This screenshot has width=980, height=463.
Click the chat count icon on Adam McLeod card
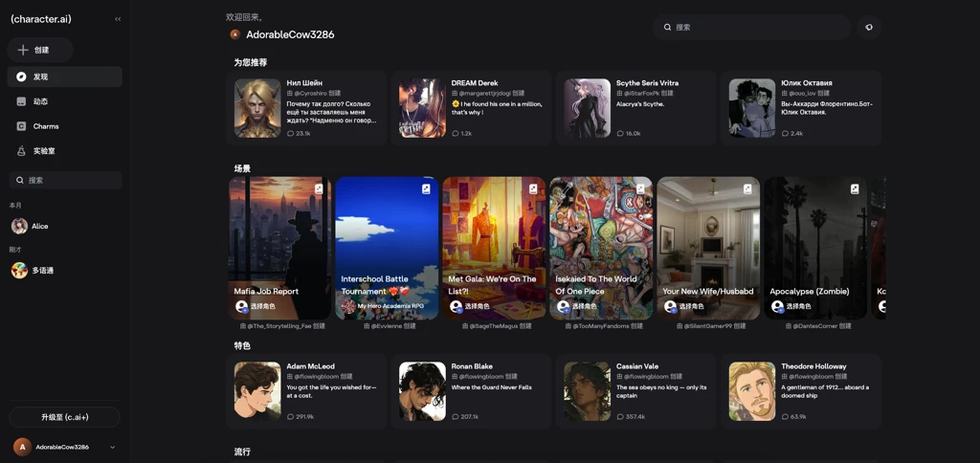click(x=290, y=417)
